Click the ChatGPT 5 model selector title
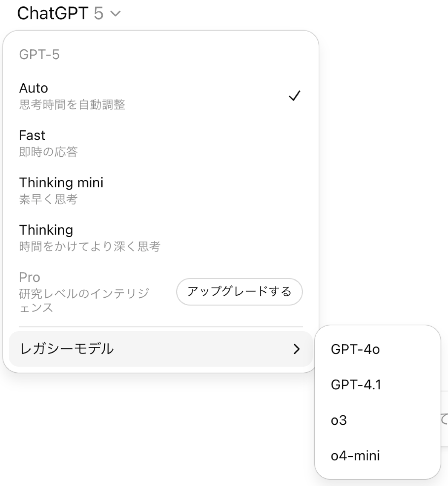Image resolution: width=448 pixels, height=486 pixels. coord(60,14)
